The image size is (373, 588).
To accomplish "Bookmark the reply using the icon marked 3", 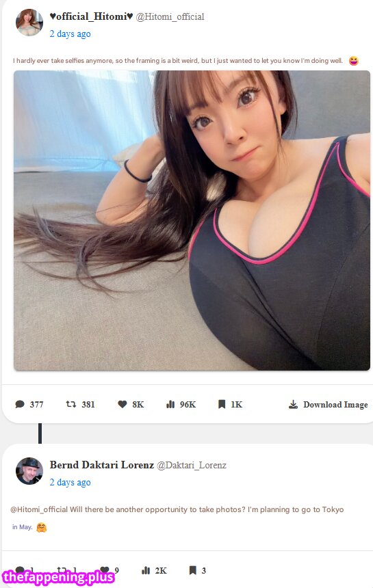I will coord(192,570).
